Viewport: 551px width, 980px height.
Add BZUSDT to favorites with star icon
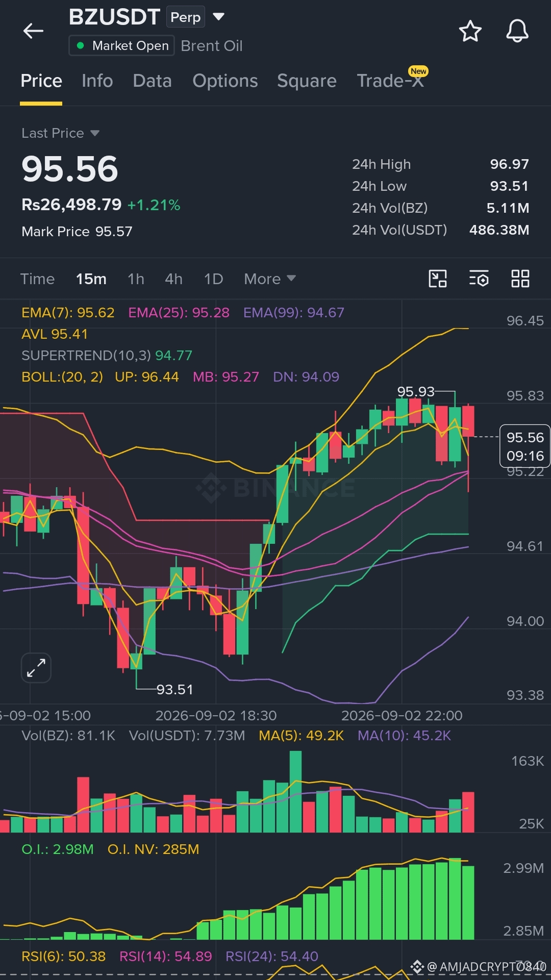470,31
